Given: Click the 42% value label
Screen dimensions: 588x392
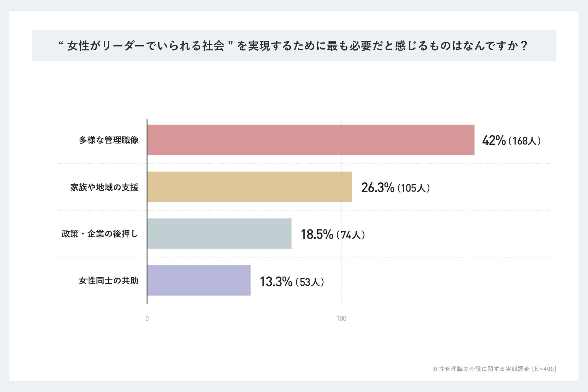Looking at the screenshot, I should click(494, 141).
